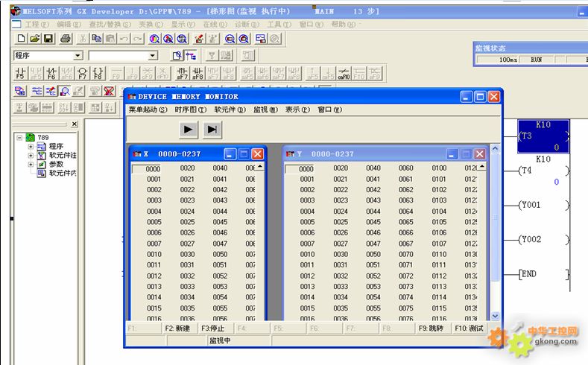
Task: Click the up arrow of the X device window scrollbar
Action: click(260, 166)
